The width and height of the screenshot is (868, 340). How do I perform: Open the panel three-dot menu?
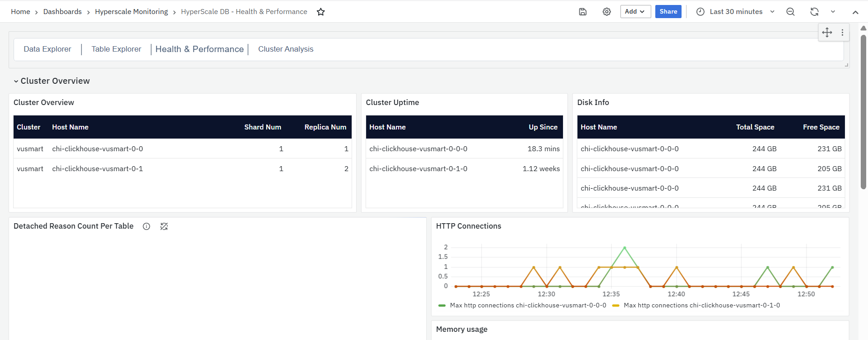[x=842, y=32]
